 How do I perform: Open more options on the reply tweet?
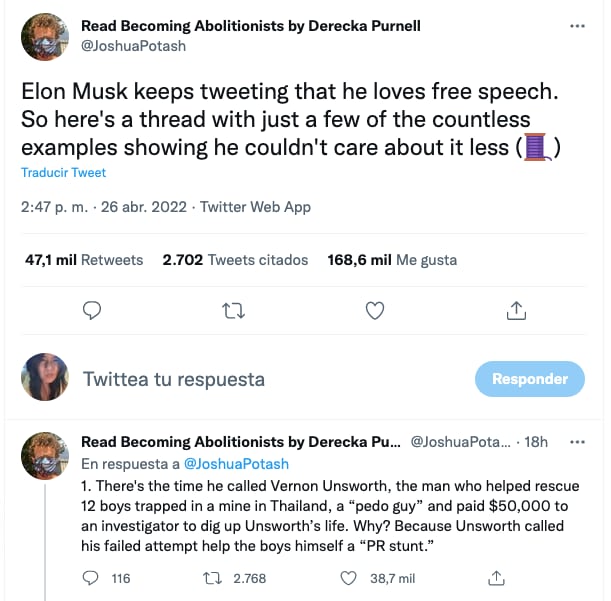(577, 441)
